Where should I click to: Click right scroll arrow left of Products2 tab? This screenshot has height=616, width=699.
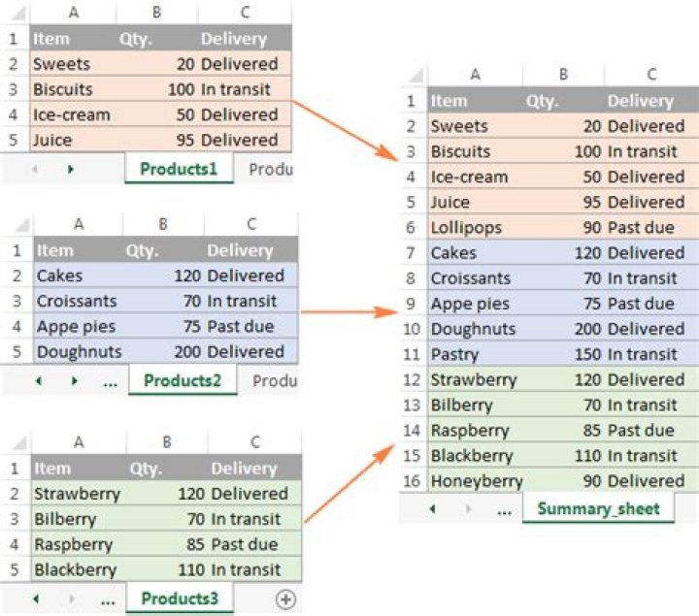click(x=74, y=381)
